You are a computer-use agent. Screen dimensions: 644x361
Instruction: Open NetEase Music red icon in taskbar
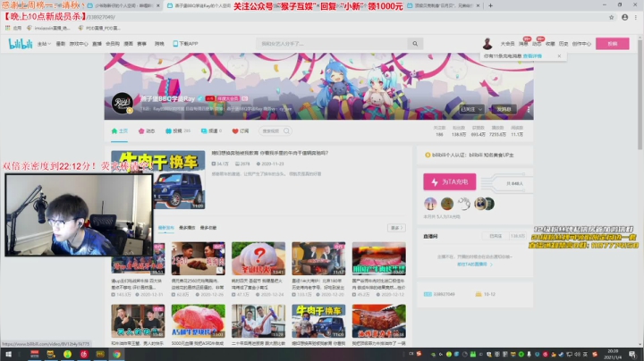point(84,354)
